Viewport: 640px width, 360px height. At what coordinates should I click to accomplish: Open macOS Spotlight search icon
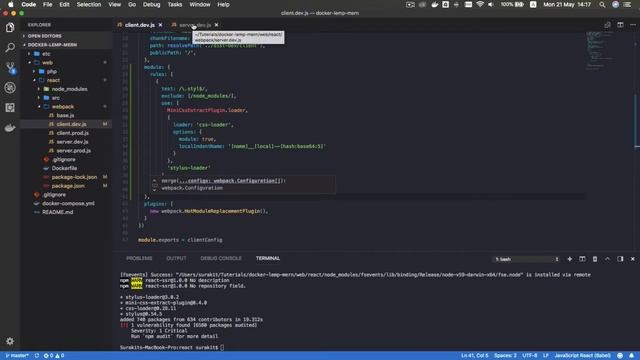tap(602, 4)
